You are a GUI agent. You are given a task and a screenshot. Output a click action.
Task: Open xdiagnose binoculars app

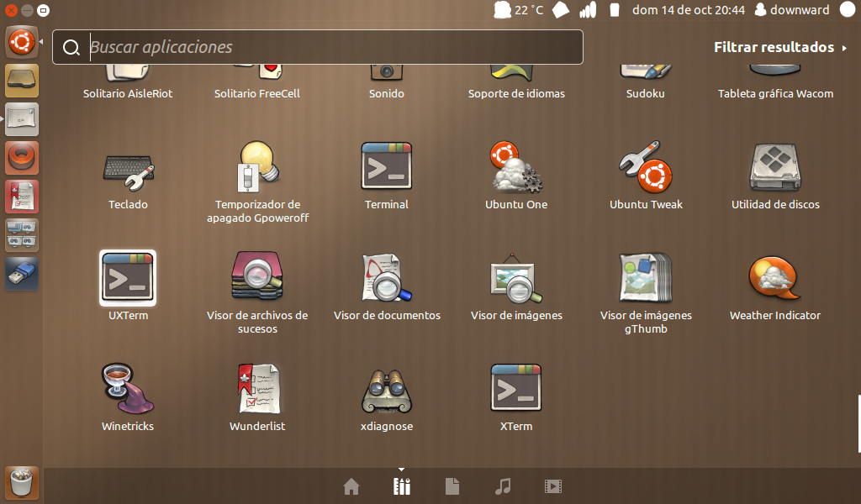point(387,391)
